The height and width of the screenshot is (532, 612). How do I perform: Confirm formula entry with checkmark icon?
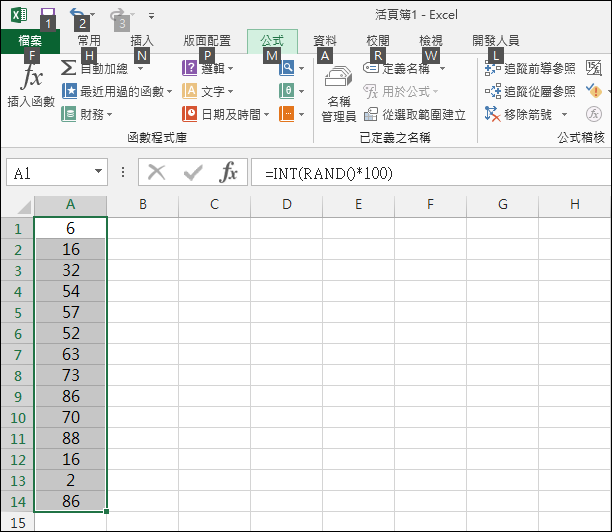tap(193, 172)
